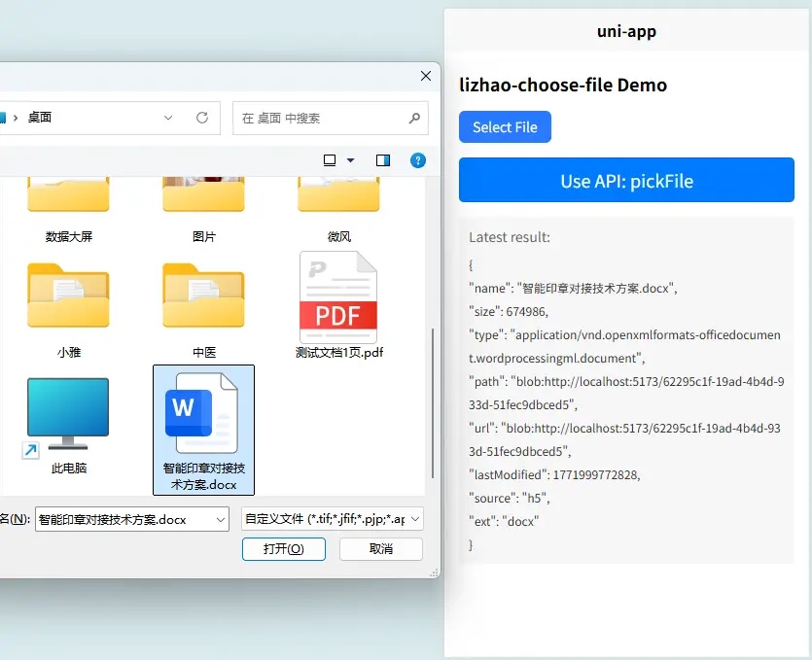Open the blue help icon
Image resolution: width=812 pixels, height=660 pixels.
[x=418, y=159]
